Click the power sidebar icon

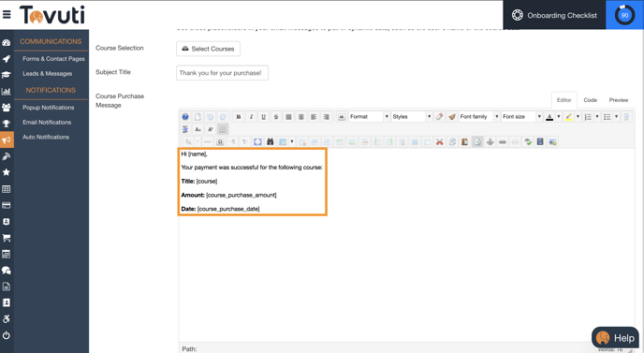(x=7, y=335)
